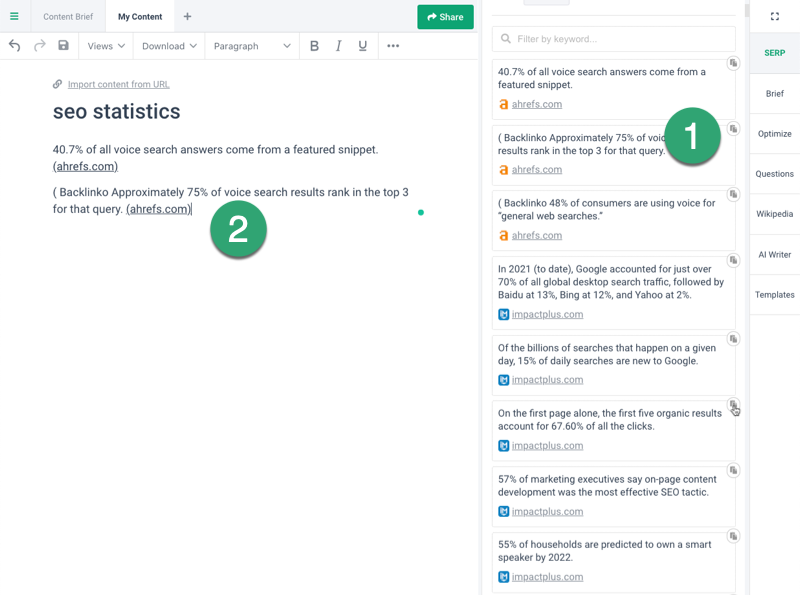800x595 pixels.
Task: Open the Views dropdown
Action: 106,46
